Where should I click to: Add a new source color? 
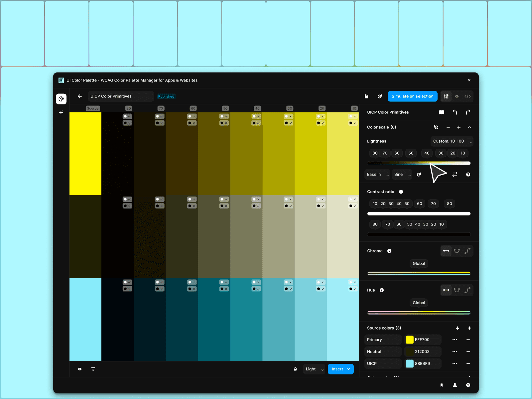click(x=469, y=328)
